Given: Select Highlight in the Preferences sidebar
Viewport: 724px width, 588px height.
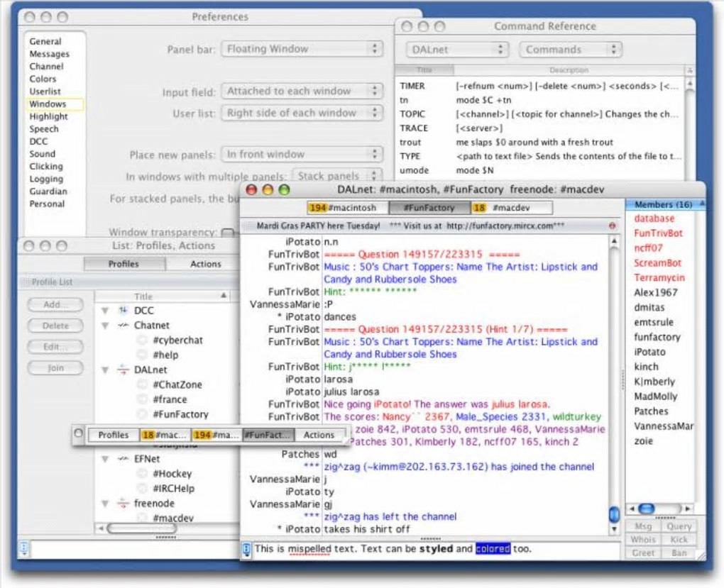Looking at the screenshot, I should pyautogui.click(x=49, y=116).
